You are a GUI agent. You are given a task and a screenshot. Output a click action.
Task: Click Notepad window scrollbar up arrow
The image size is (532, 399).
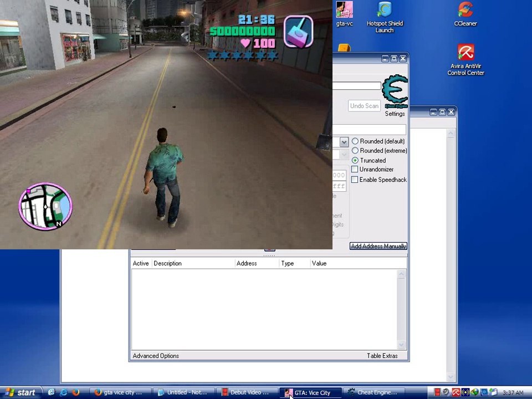(x=451, y=134)
